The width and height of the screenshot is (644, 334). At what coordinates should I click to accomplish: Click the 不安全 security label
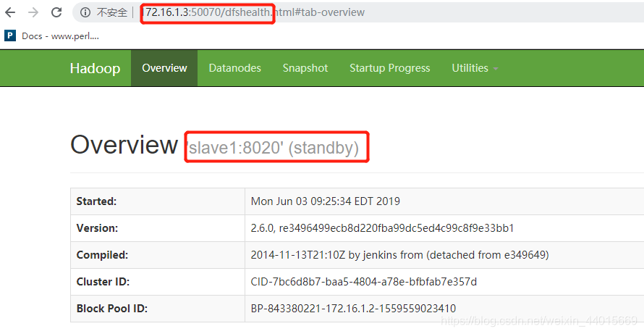click(112, 12)
